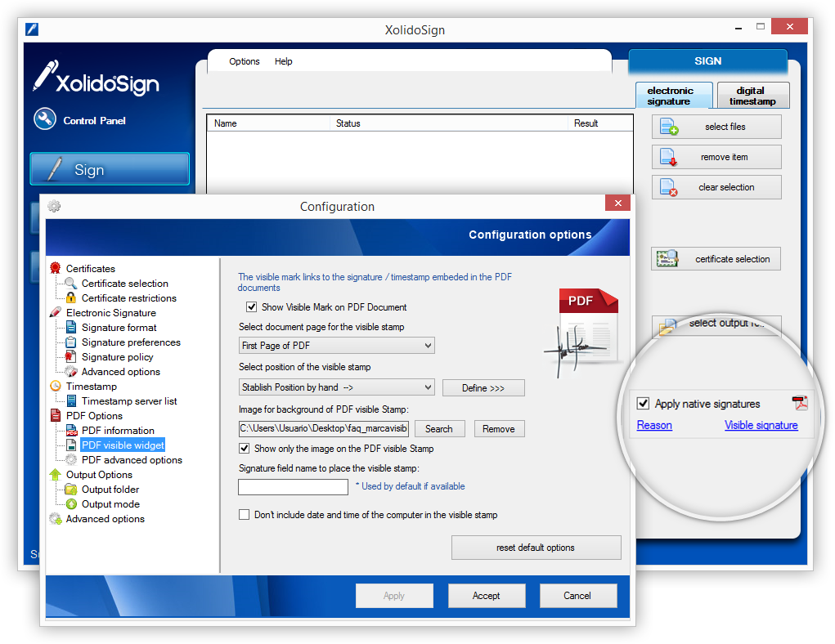Open the Visible signature link

(761, 425)
